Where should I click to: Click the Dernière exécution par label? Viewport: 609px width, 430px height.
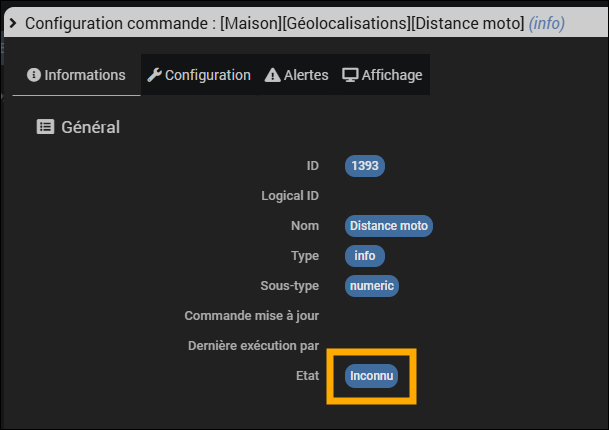[253, 346]
